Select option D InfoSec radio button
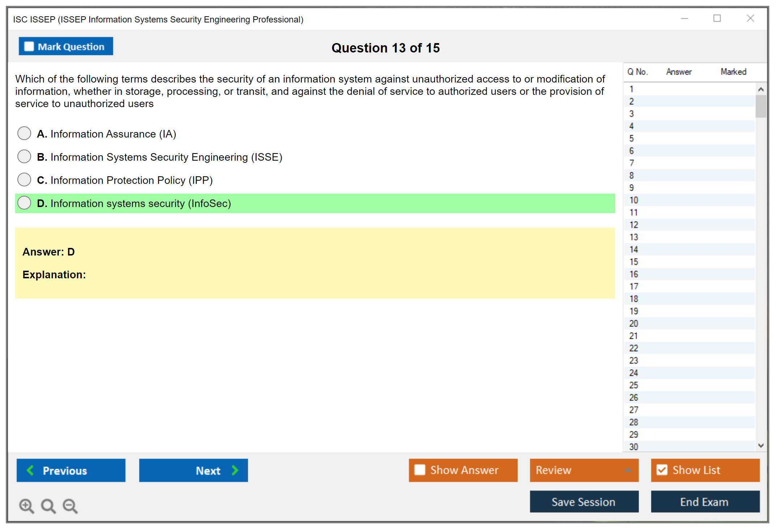The width and height of the screenshot is (778, 532). click(x=24, y=203)
